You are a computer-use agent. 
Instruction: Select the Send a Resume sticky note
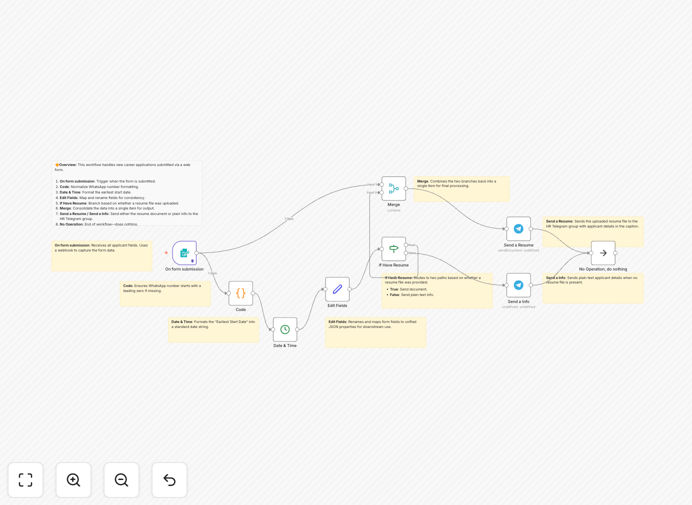pos(593,232)
